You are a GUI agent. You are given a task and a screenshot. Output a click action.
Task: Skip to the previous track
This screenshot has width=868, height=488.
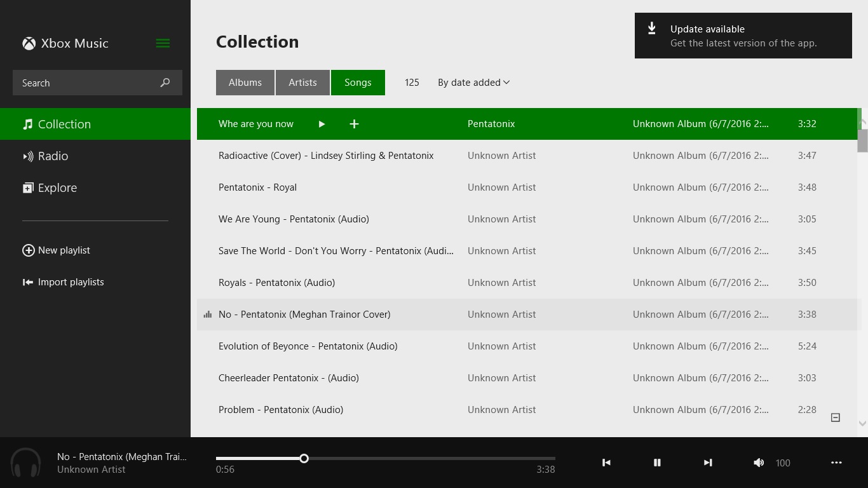pos(606,463)
